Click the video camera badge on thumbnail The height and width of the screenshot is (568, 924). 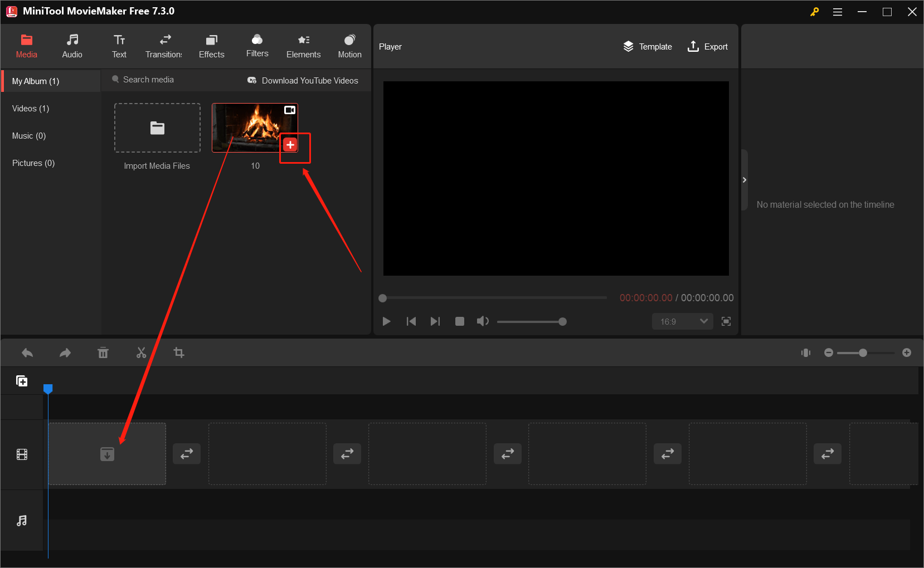pyautogui.click(x=290, y=110)
